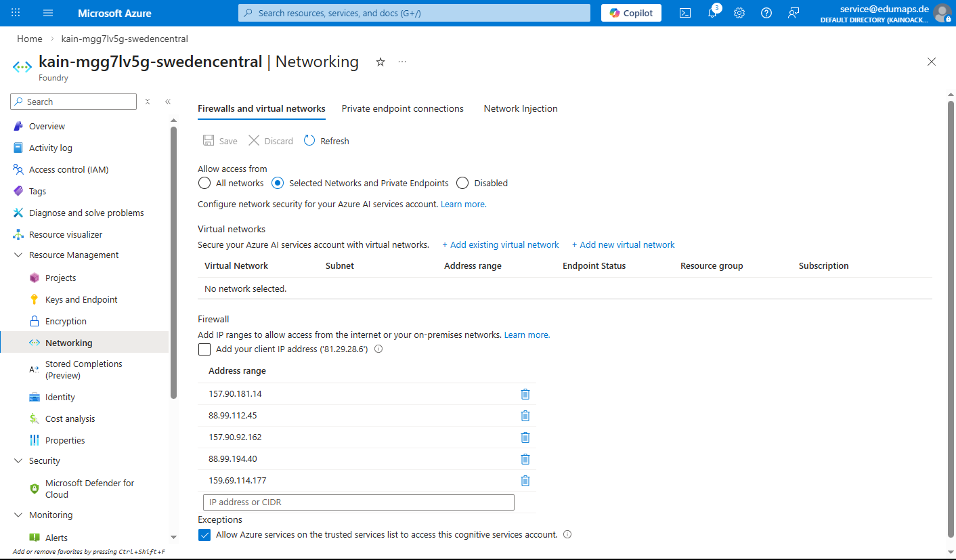Collapse the Security section
The image size is (956, 560).
click(18, 461)
